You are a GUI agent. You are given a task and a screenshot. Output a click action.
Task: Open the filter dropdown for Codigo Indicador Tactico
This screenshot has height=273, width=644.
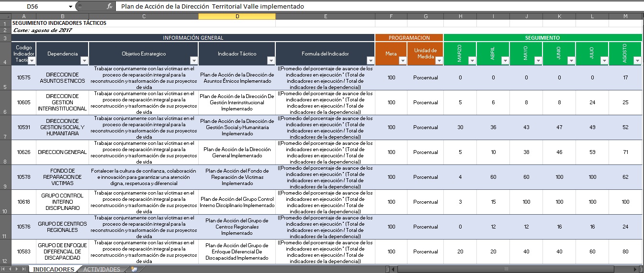(31, 61)
